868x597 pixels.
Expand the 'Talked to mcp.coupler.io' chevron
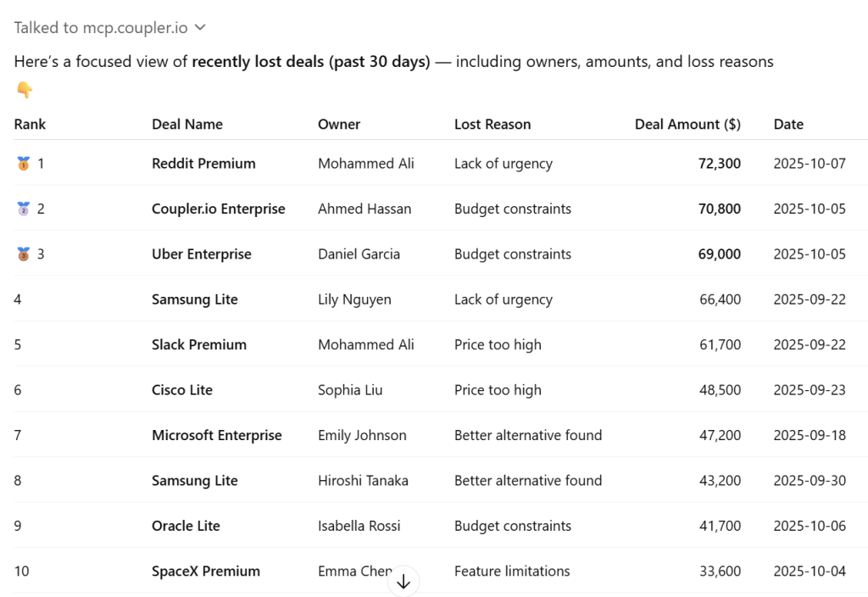click(200, 28)
